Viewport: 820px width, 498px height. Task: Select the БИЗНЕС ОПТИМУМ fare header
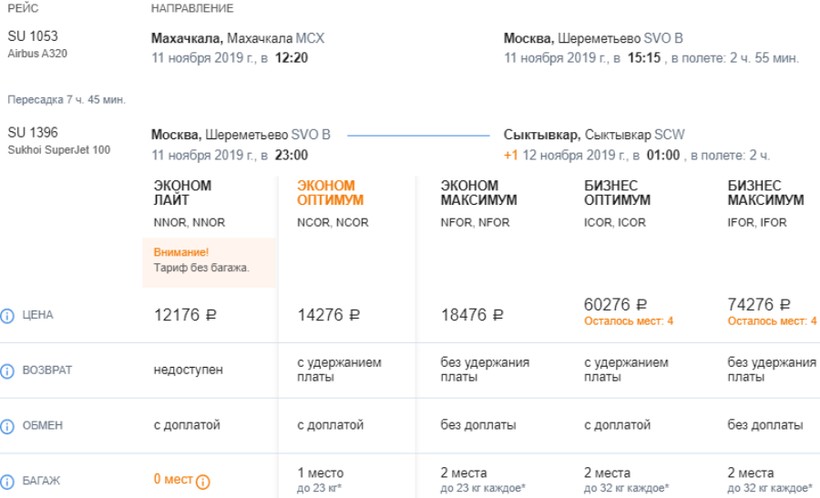click(x=617, y=193)
